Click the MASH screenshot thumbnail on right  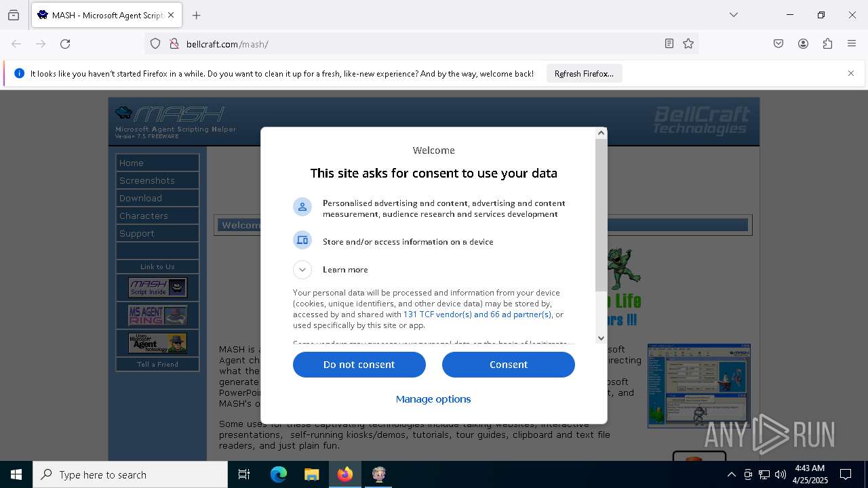(699, 386)
